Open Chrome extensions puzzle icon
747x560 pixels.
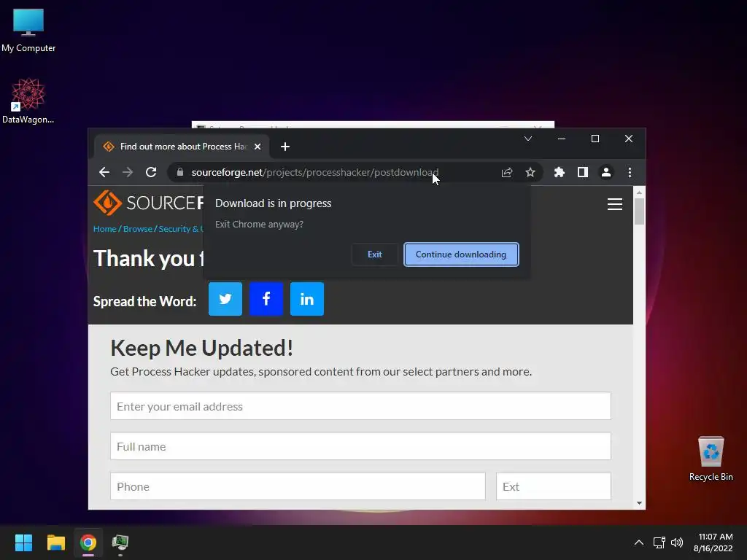coord(560,172)
